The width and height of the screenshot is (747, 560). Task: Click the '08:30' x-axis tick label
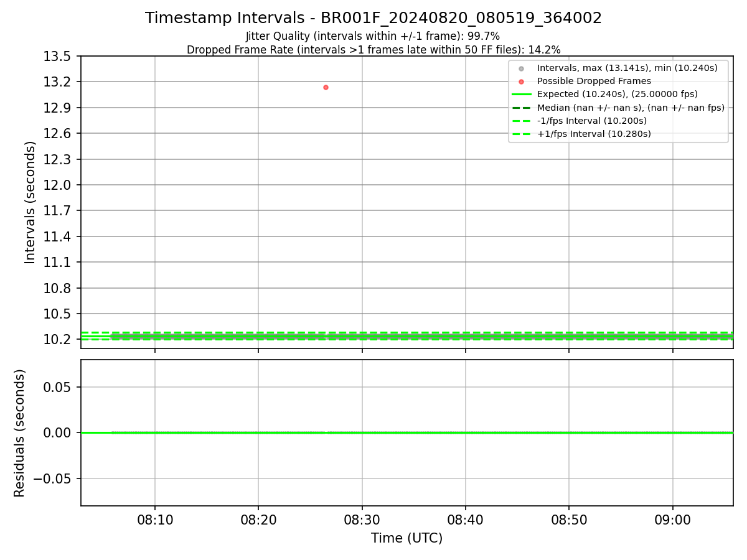tap(362, 520)
